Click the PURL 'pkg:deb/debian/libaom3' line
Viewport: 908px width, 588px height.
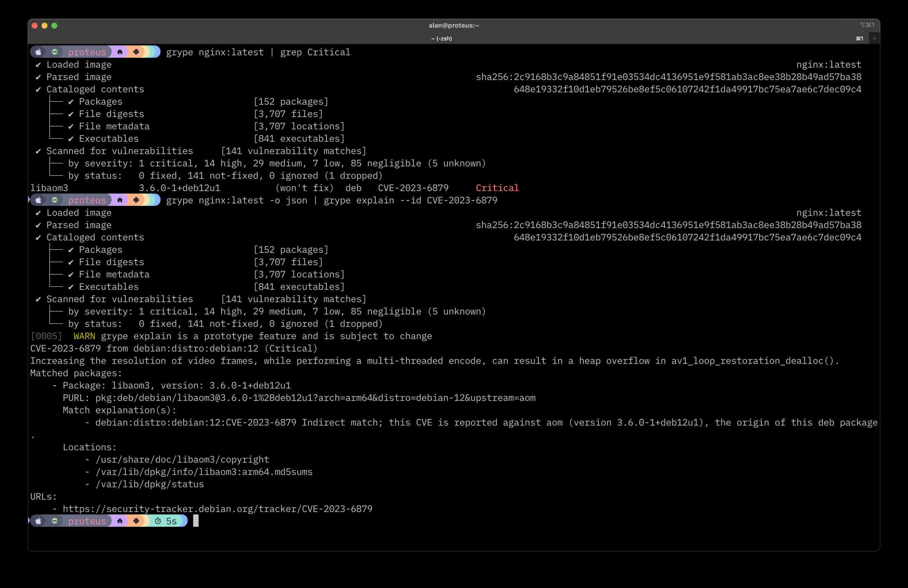[299, 398]
